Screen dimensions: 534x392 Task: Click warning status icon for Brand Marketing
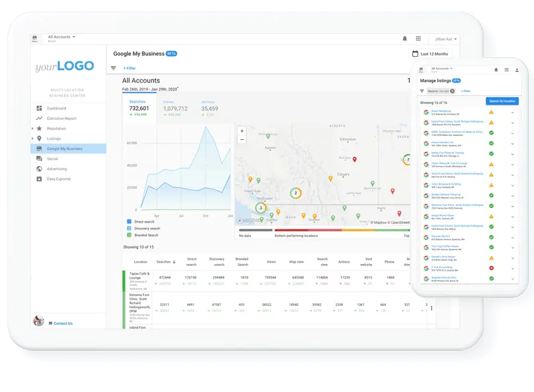[491, 112]
